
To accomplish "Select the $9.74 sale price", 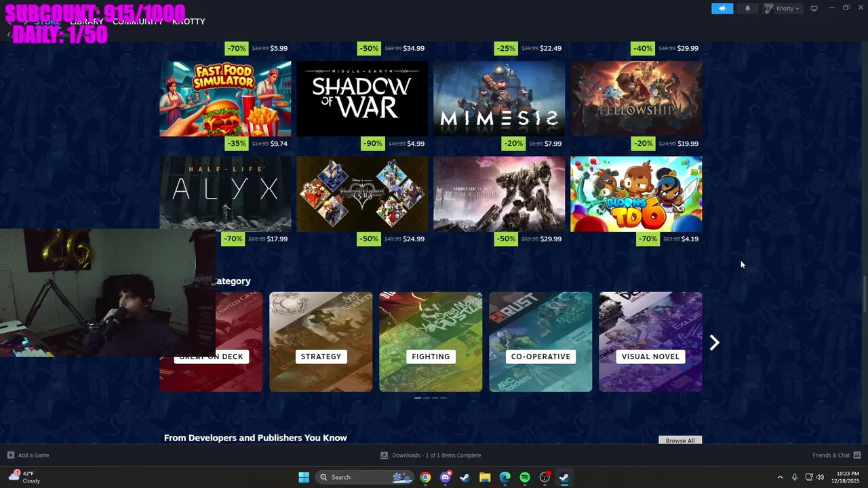I will click(x=279, y=144).
